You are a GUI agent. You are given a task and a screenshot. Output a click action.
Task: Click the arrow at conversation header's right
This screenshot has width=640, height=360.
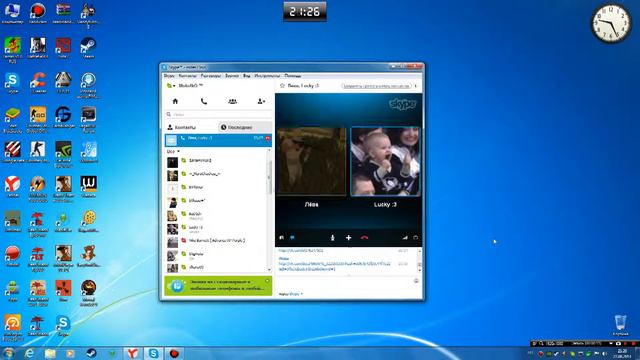416,86
